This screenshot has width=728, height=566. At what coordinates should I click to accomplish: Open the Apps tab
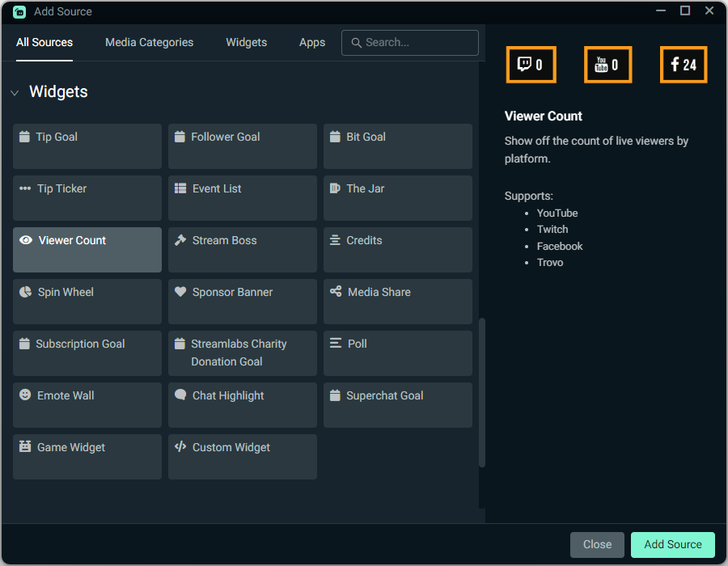[x=312, y=42]
